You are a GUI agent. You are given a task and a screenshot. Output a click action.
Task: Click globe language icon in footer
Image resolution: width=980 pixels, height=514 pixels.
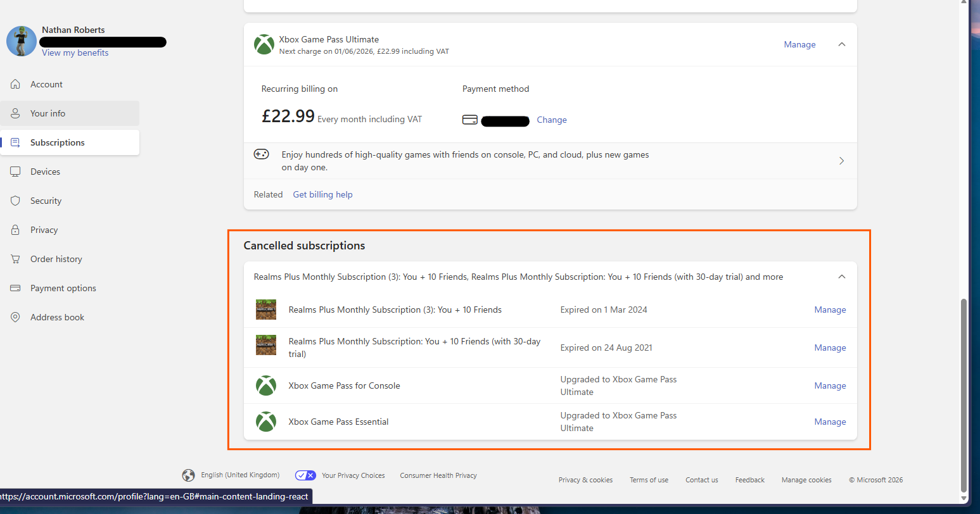click(188, 475)
